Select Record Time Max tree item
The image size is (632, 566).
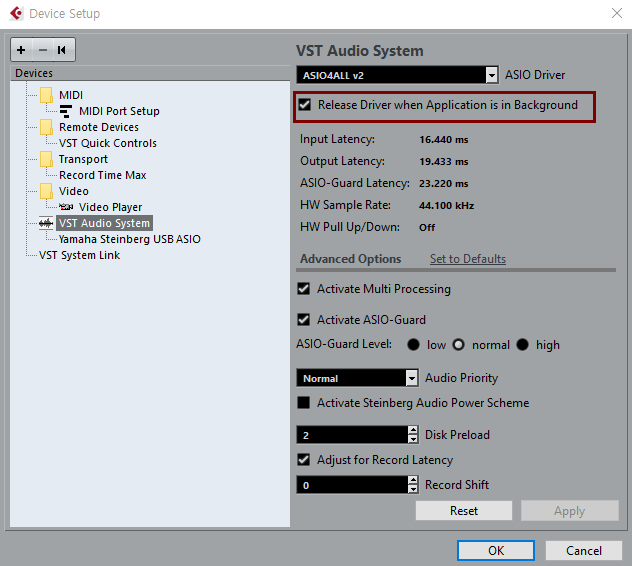102,175
